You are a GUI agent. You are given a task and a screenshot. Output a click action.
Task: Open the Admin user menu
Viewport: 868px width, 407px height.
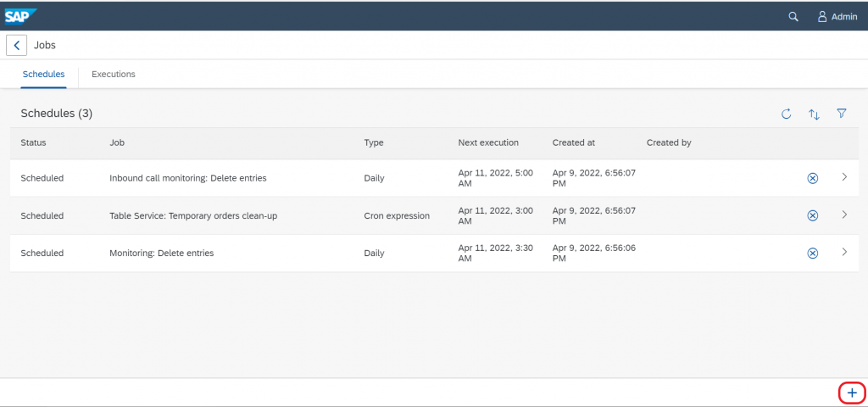point(837,17)
